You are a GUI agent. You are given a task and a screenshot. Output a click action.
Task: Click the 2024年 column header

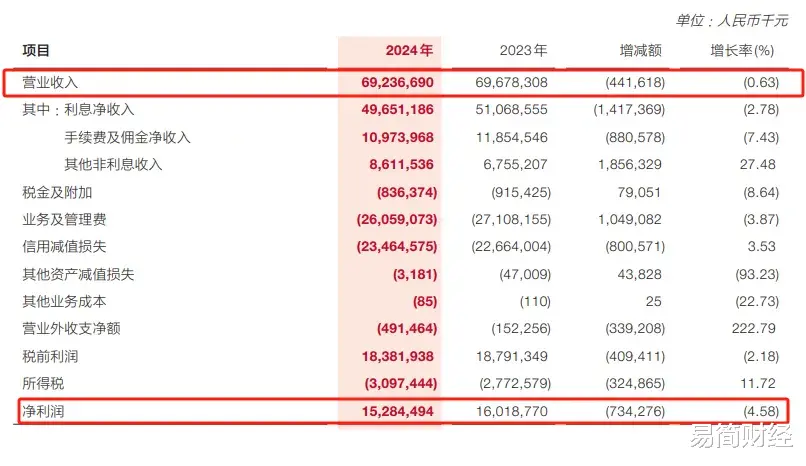tap(410, 50)
